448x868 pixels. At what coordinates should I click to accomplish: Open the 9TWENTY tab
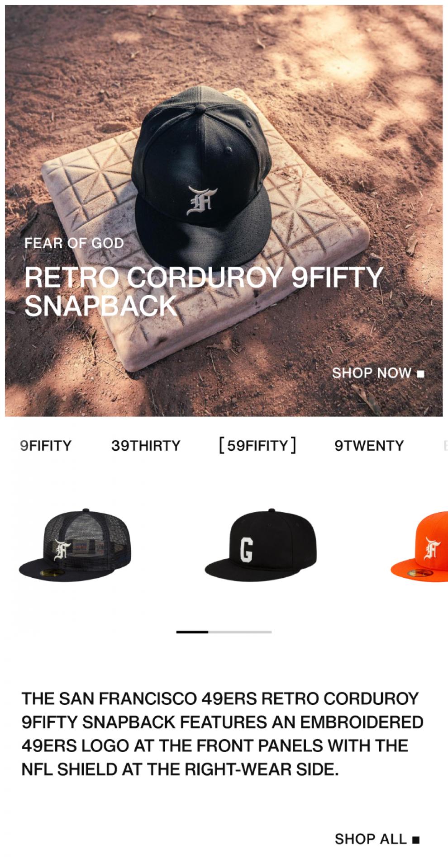[369, 446]
